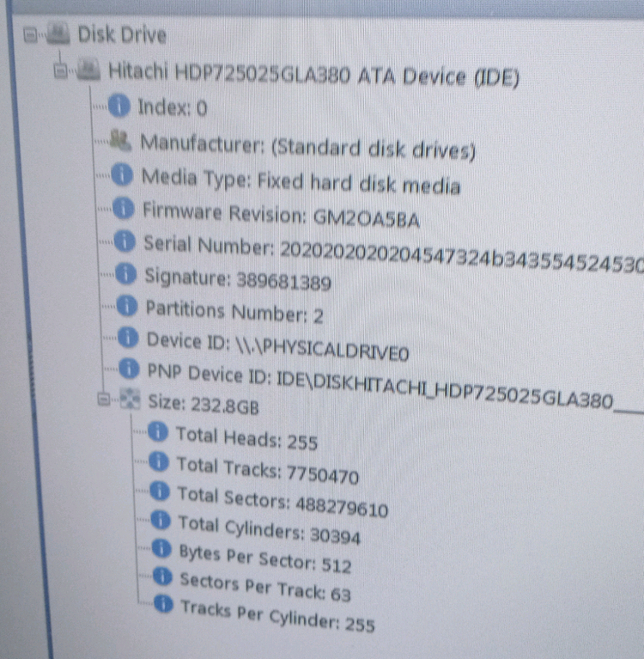Click the Hitachi device drive icon
The height and width of the screenshot is (659, 644).
pyautogui.click(x=88, y=70)
